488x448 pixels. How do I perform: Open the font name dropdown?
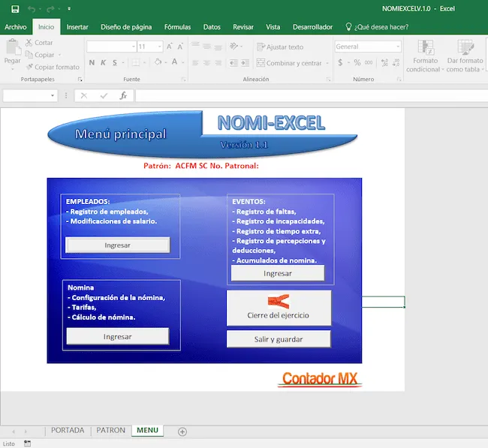point(134,47)
